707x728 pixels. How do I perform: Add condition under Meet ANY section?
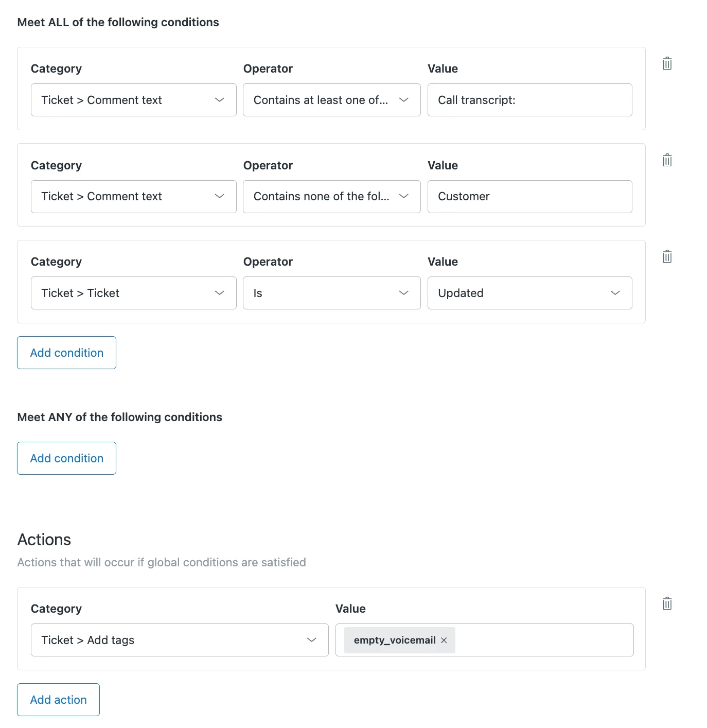(66, 458)
